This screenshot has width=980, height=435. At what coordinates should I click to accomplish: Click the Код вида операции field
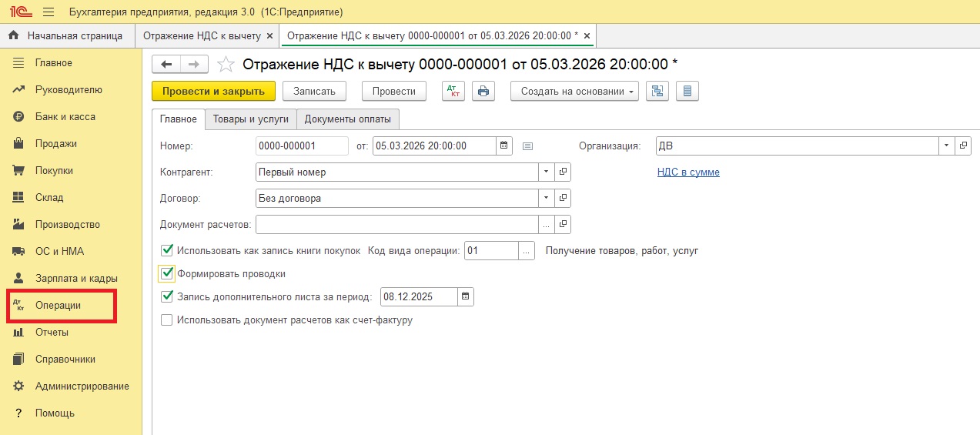click(x=492, y=250)
